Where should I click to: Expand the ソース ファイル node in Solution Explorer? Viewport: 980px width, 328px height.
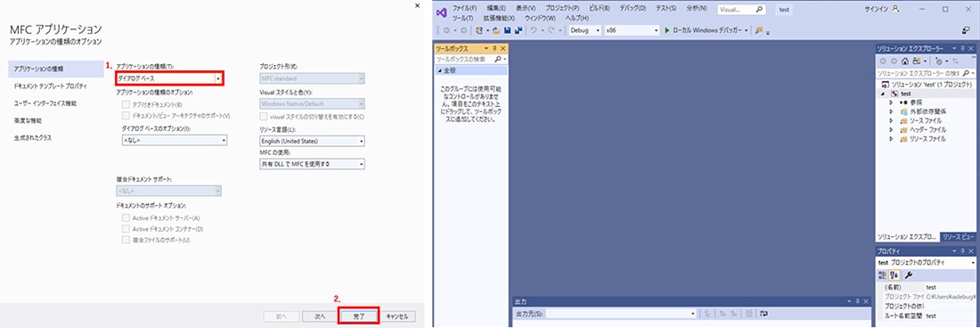891,120
